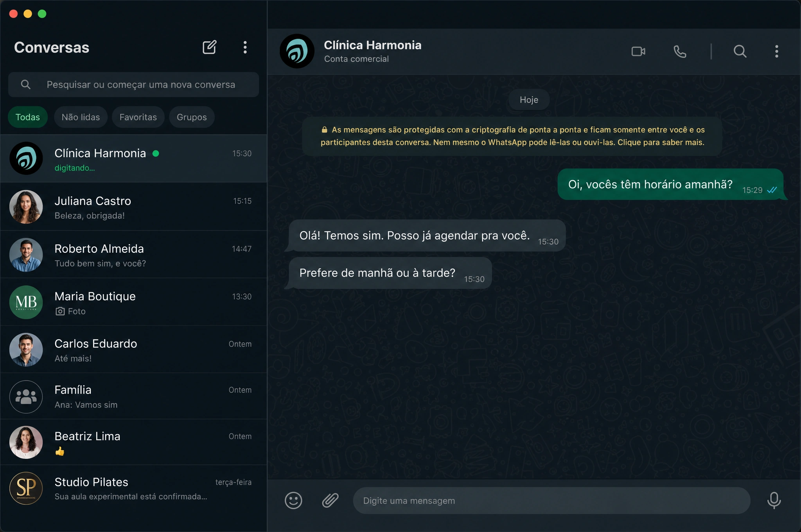
Task: Click the Hoje date chip
Action: [x=529, y=100]
